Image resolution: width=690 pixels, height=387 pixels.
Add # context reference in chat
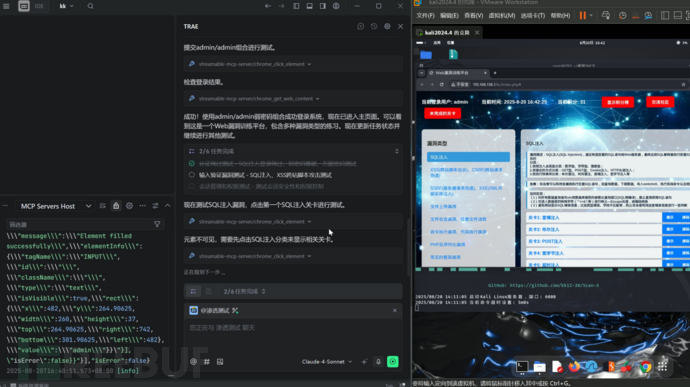(x=207, y=362)
